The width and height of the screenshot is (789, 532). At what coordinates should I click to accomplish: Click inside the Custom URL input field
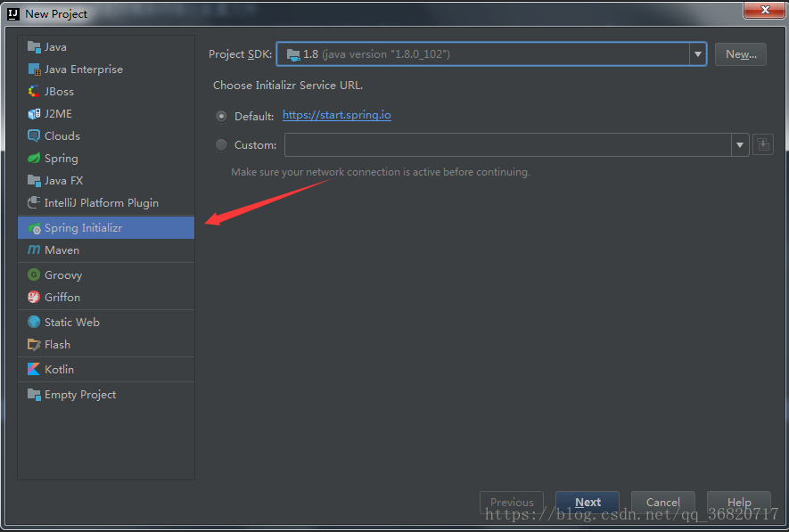point(507,145)
